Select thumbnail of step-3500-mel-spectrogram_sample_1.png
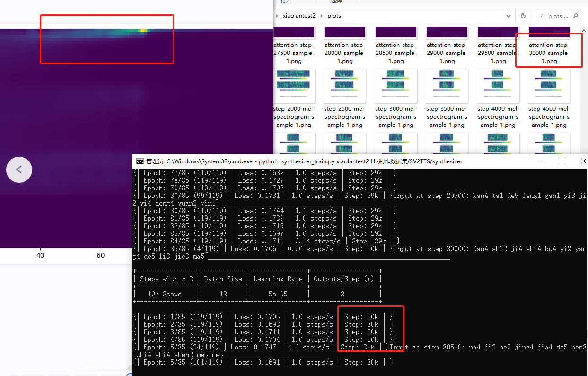 447,86
